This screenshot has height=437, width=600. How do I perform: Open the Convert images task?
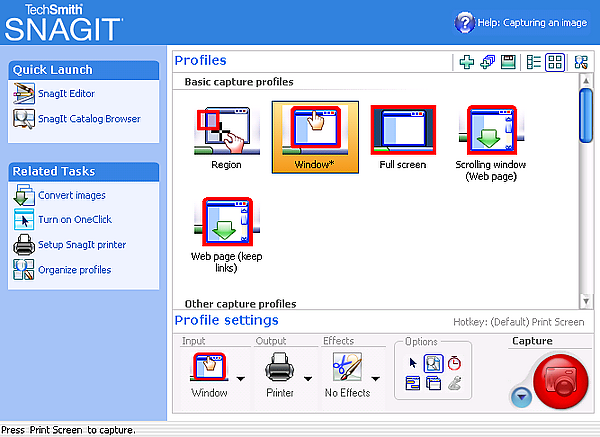pos(60,195)
